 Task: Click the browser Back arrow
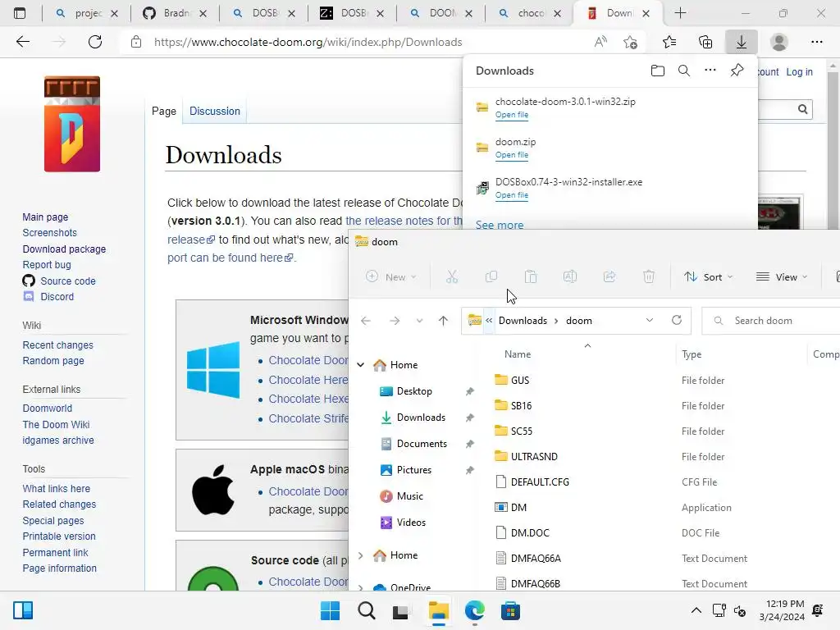click(23, 42)
